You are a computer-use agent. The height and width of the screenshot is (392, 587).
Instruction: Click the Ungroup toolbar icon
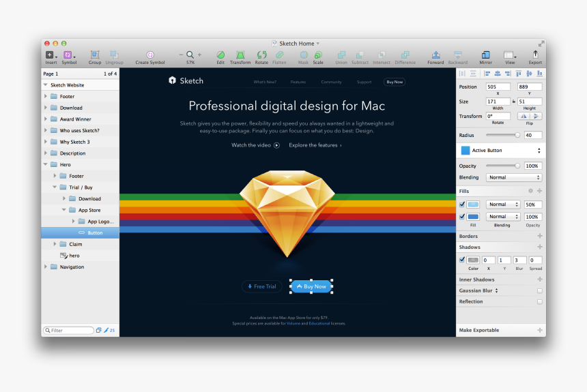114,55
